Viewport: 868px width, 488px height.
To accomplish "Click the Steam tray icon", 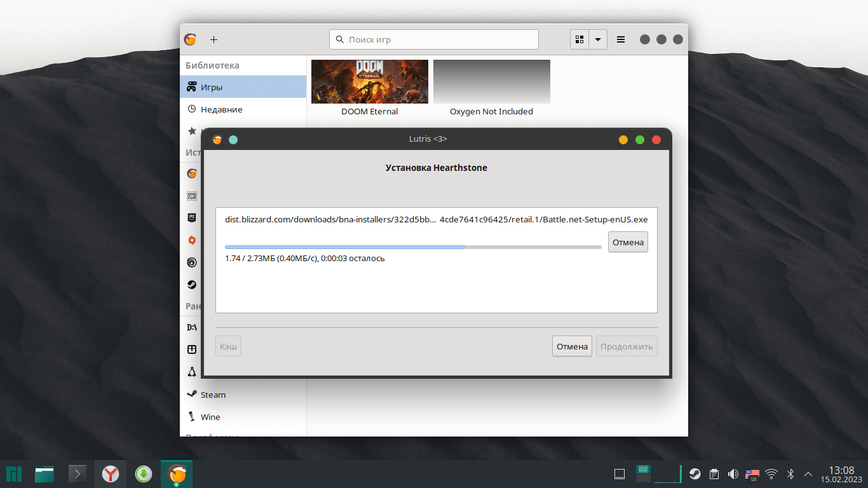I will point(695,474).
